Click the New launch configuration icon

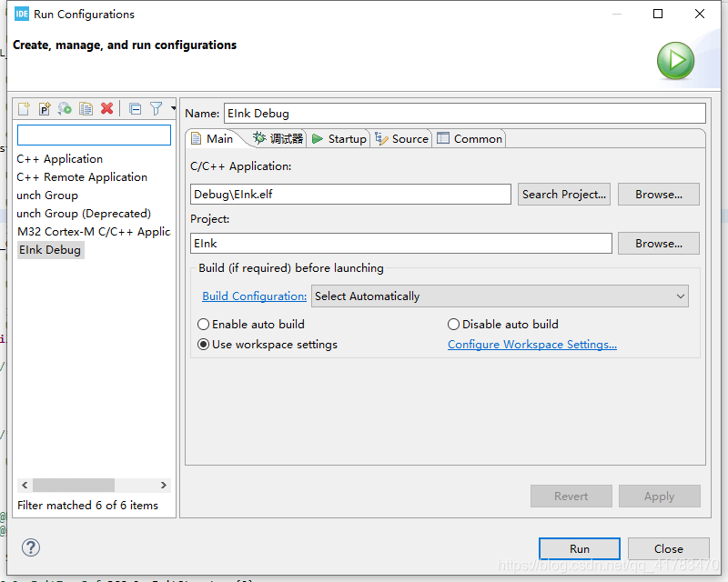point(25,108)
